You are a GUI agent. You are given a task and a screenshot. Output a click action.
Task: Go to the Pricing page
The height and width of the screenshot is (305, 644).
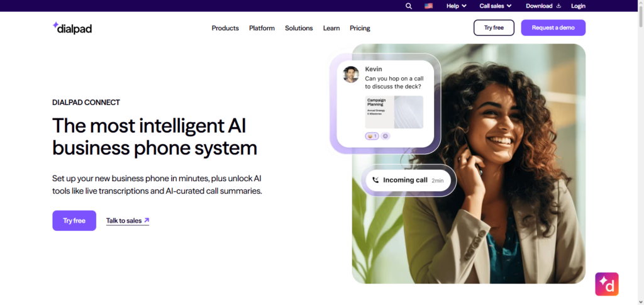click(360, 28)
